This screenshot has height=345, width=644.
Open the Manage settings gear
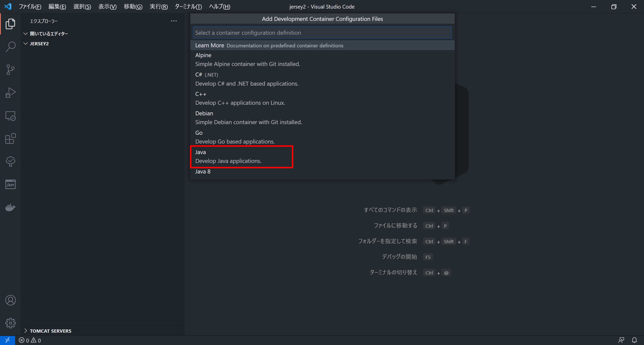(x=11, y=323)
